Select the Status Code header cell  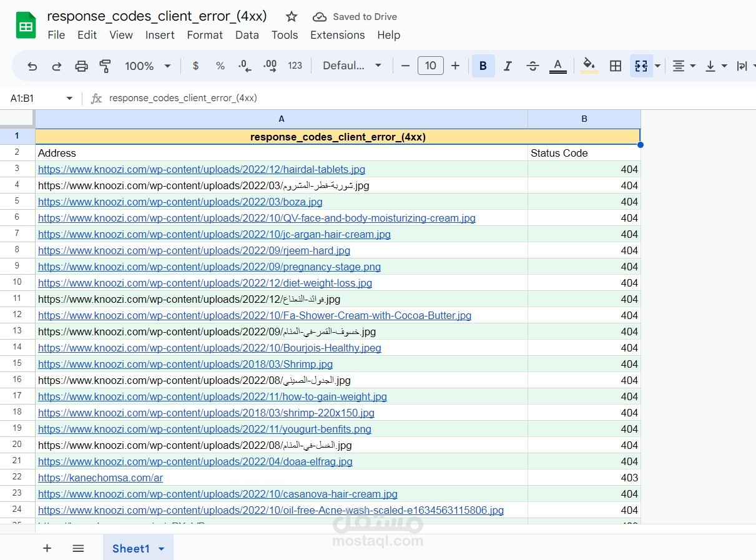(584, 153)
